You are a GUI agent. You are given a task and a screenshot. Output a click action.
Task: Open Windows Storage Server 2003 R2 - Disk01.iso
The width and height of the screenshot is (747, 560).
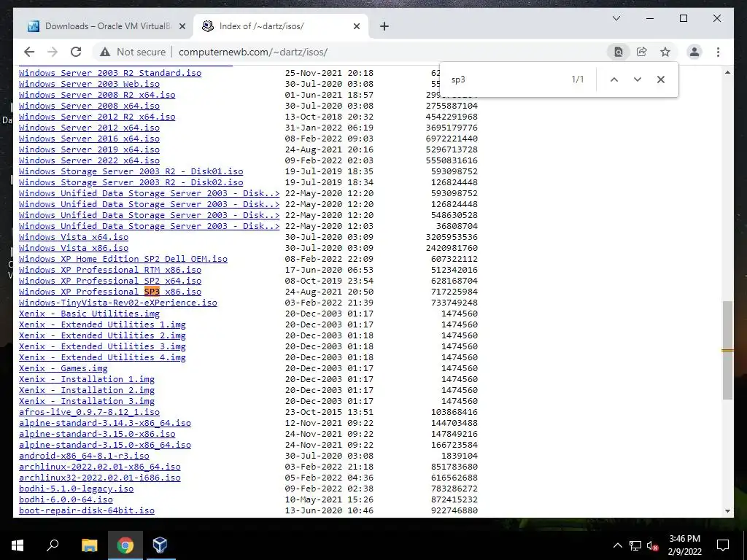tap(131, 171)
